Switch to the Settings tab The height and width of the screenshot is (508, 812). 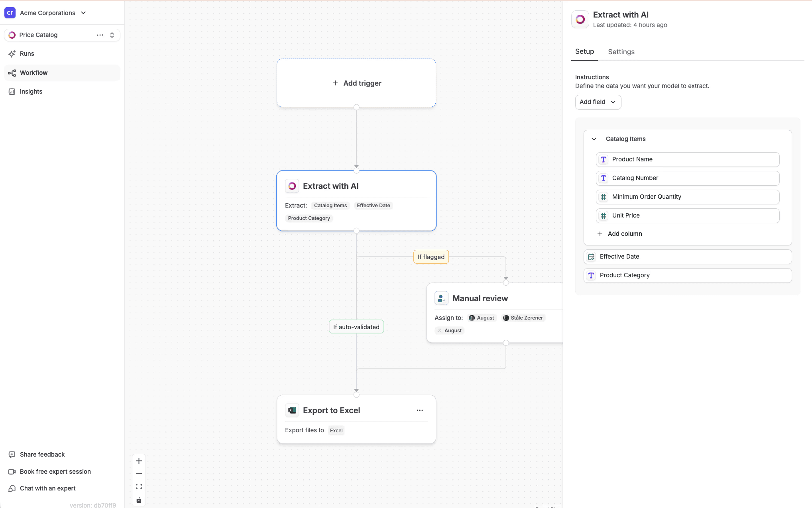pyautogui.click(x=621, y=52)
